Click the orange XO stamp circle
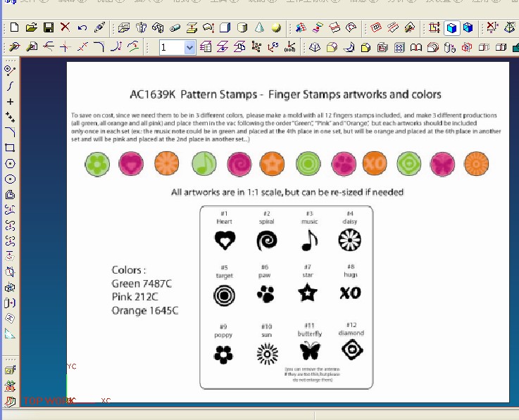Image resolution: width=519 pixels, height=420 pixels. click(x=375, y=163)
